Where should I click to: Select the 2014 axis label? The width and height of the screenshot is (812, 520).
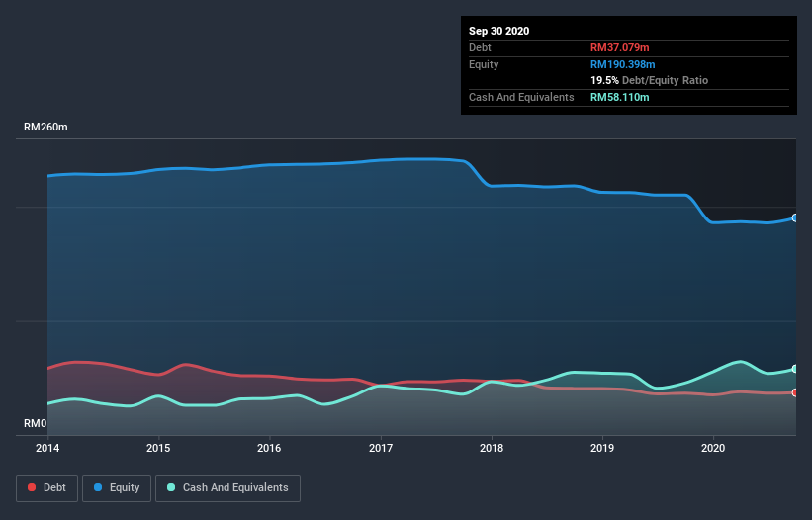[x=47, y=448]
